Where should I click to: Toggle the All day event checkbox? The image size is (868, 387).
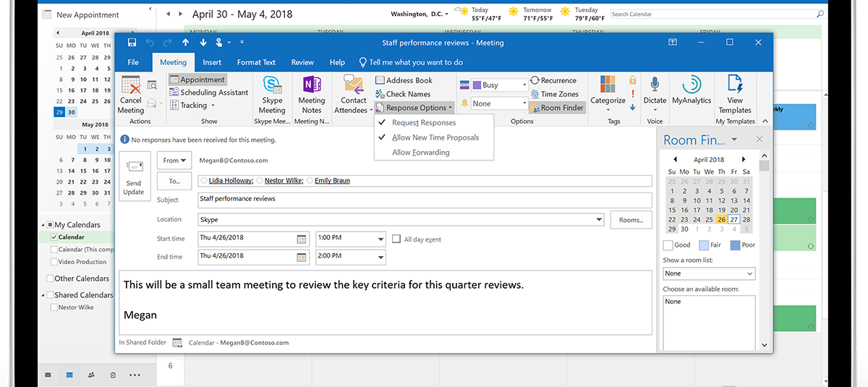pyautogui.click(x=396, y=239)
